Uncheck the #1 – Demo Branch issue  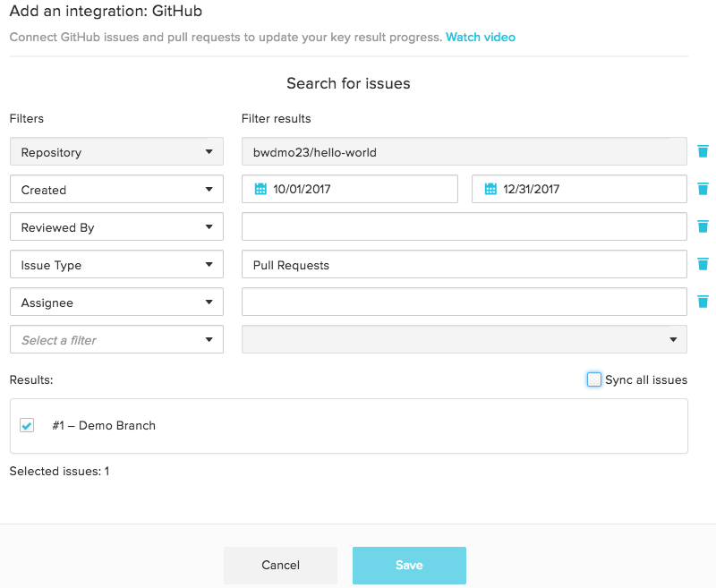27,425
